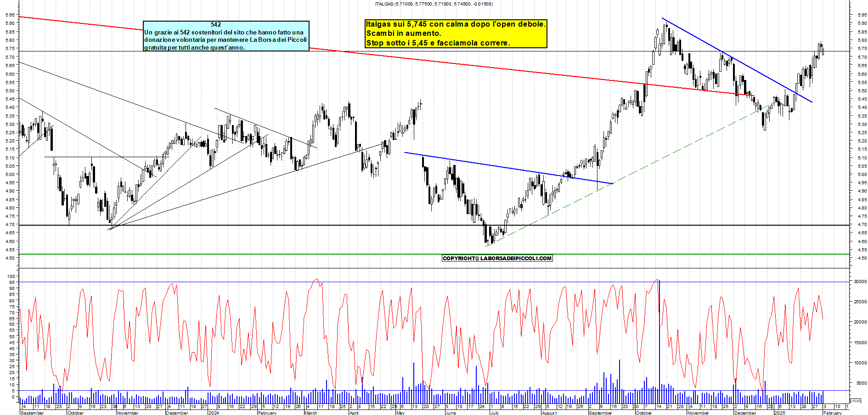Click the "April" month label
Screen dimensions: 868x415
tap(354, 413)
